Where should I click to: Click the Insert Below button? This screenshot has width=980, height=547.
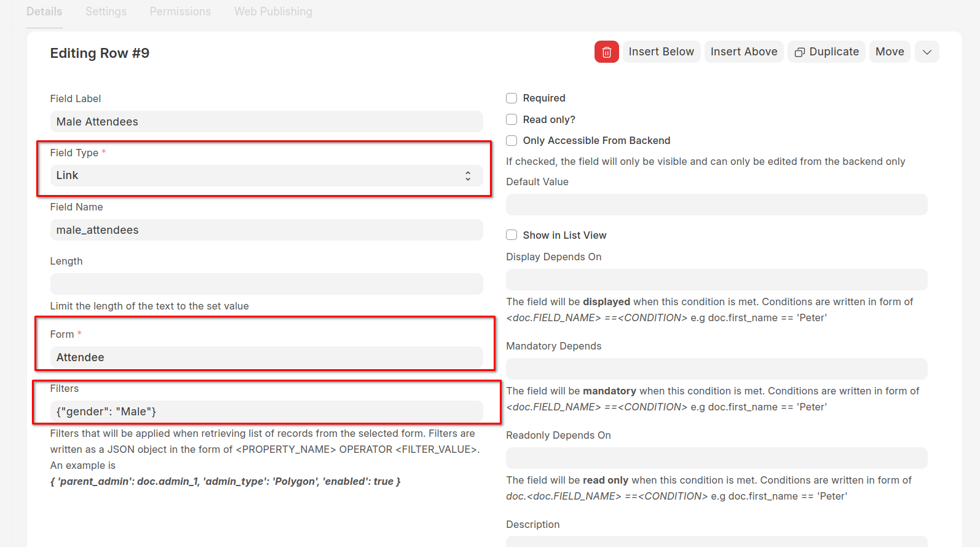pyautogui.click(x=662, y=52)
